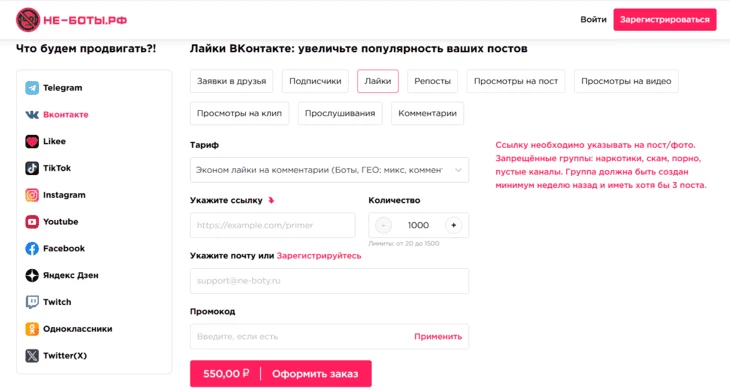Viewport: 730px width, 392px height.
Task: Choose the TikTok icon in sidebar
Action: [x=32, y=168]
